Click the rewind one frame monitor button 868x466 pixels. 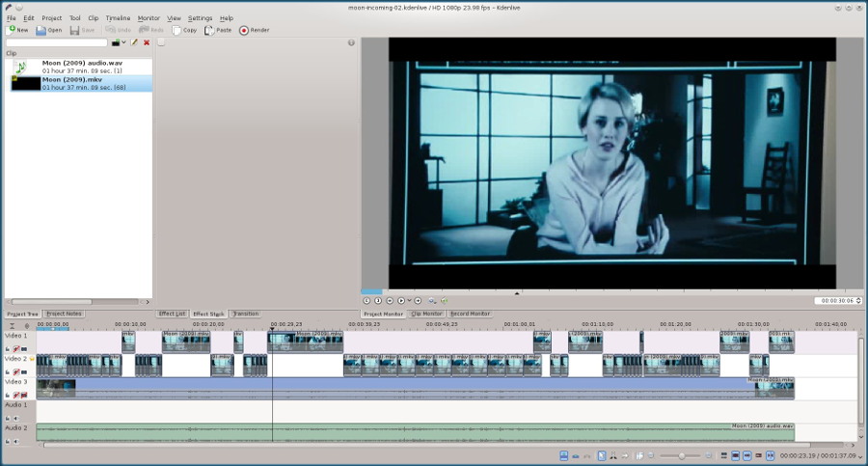(390, 301)
